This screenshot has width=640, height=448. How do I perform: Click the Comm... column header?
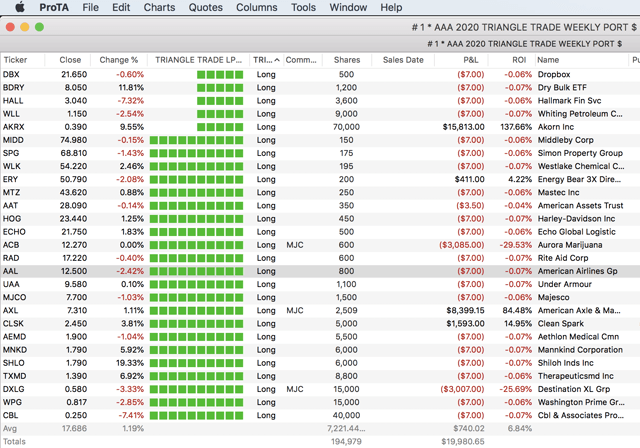point(301,60)
